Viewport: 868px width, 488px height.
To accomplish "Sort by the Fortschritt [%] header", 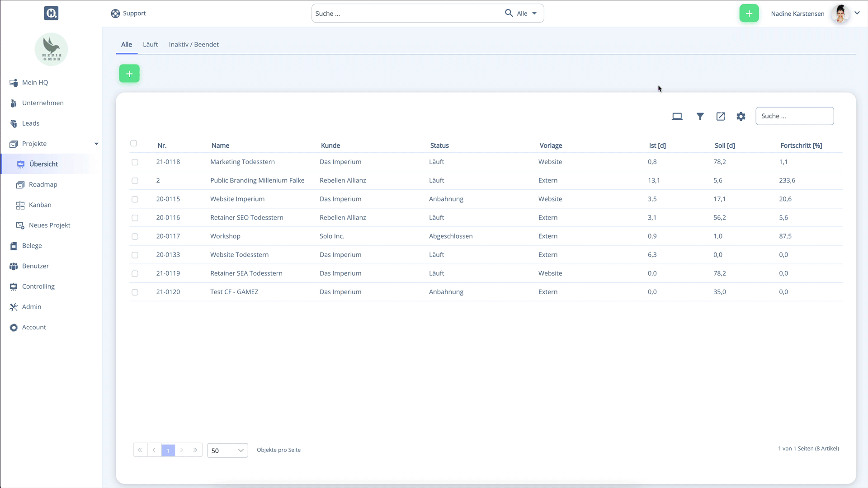I will pos(801,145).
